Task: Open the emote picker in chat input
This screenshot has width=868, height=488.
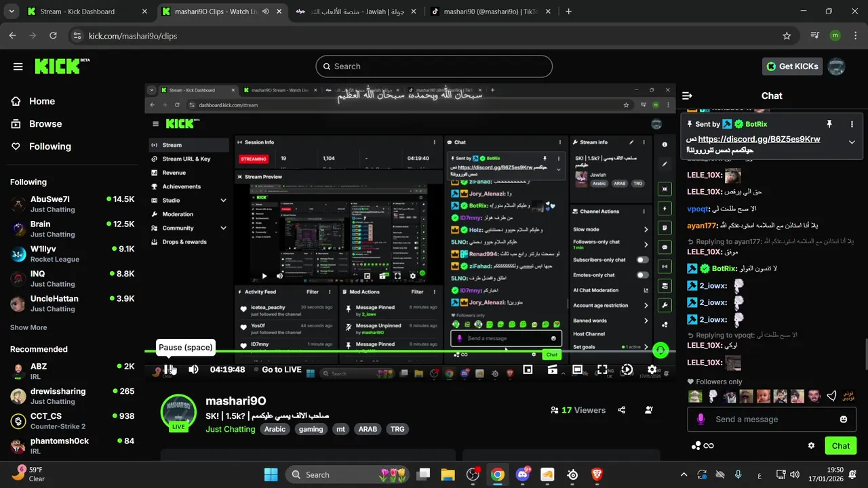Action: click(844, 420)
